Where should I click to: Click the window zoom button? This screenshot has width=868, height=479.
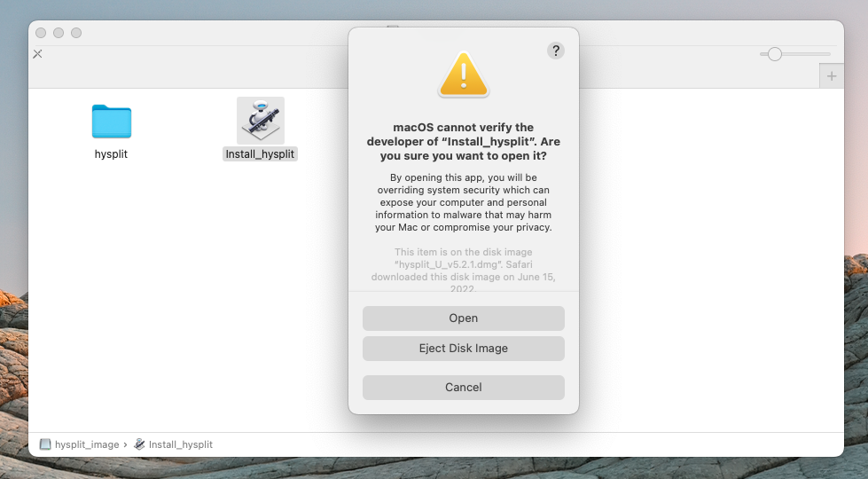click(76, 33)
